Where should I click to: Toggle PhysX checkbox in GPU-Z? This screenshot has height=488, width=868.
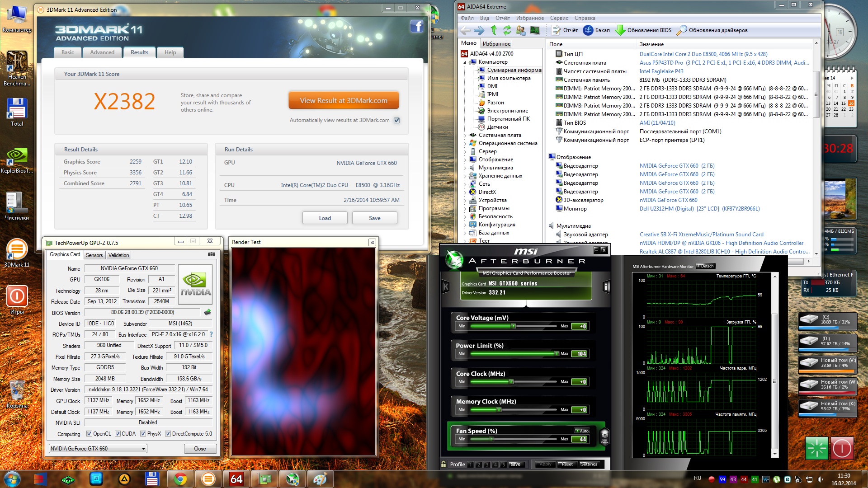coord(143,434)
